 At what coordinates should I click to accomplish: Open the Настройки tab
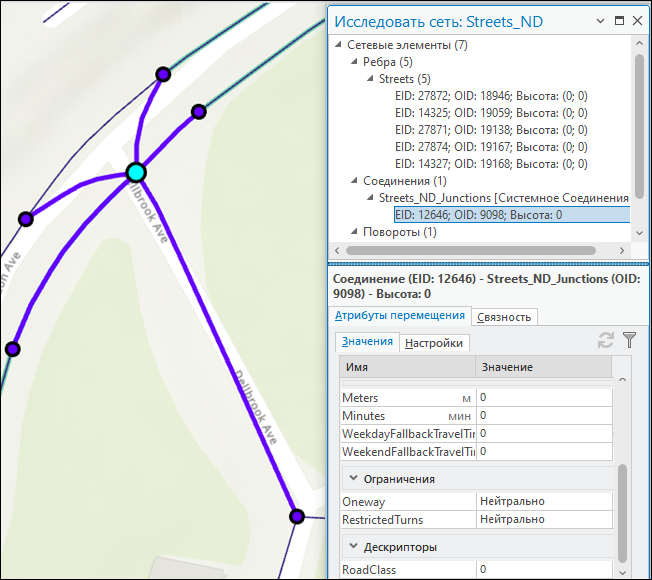click(x=434, y=343)
